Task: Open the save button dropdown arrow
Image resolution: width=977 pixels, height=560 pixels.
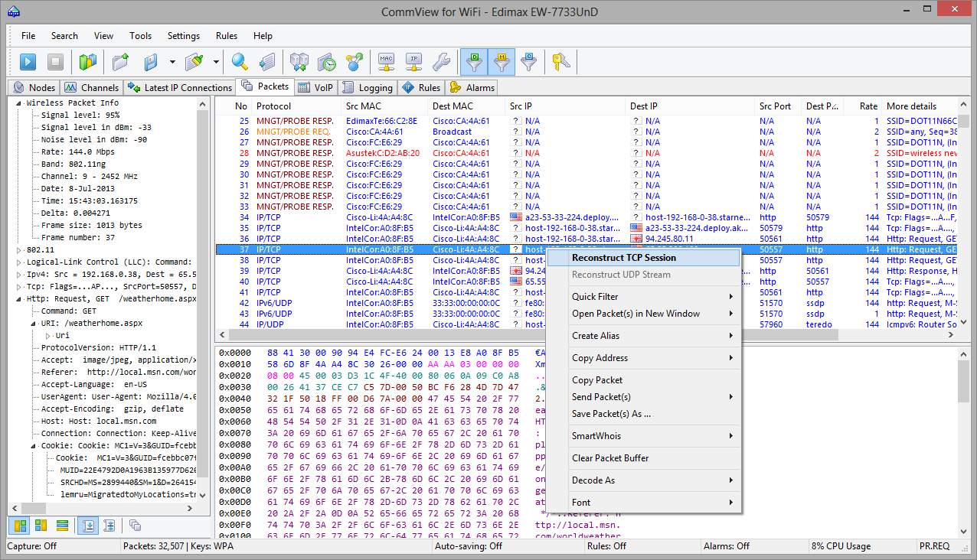Action: tap(172, 62)
